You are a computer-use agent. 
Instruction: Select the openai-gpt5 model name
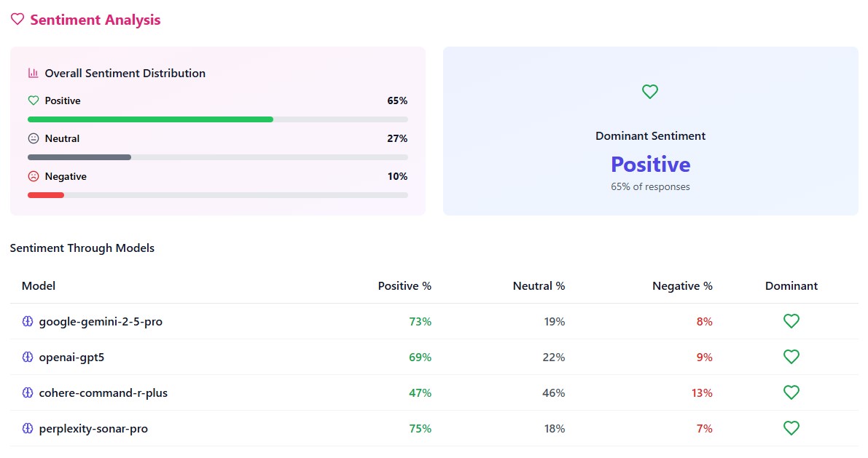point(77,357)
